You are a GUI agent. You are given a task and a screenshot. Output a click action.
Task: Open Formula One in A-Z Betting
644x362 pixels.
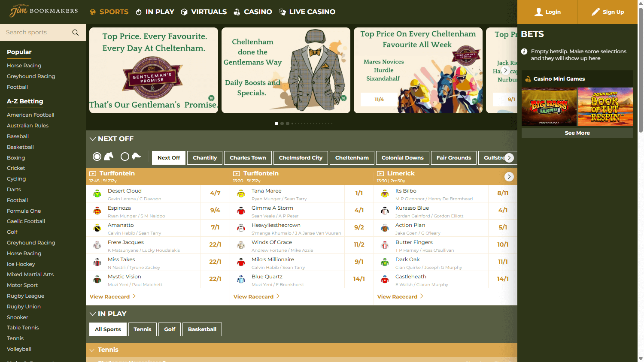pos(24,211)
